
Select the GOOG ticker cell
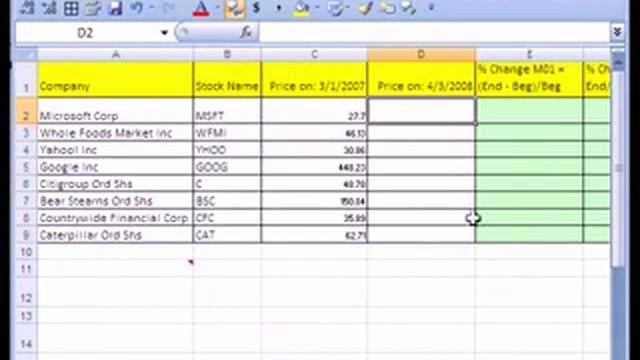click(227, 167)
